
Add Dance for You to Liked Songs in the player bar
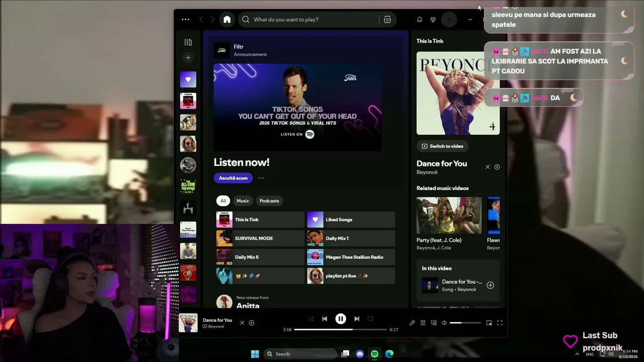point(252,323)
